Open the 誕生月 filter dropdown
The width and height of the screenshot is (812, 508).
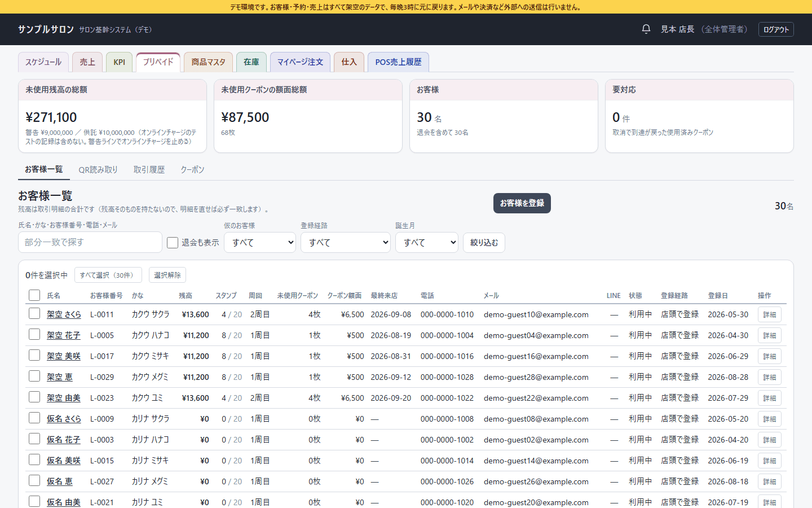point(427,243)
